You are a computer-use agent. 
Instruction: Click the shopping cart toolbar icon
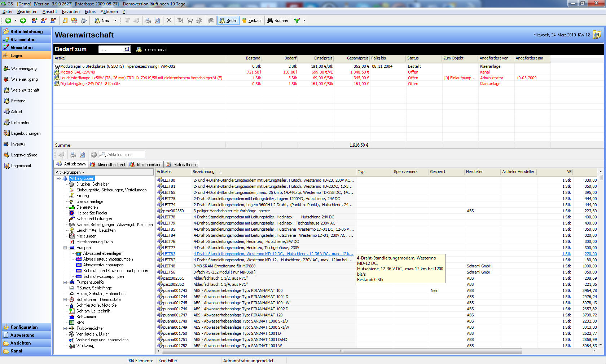(190, 21)
